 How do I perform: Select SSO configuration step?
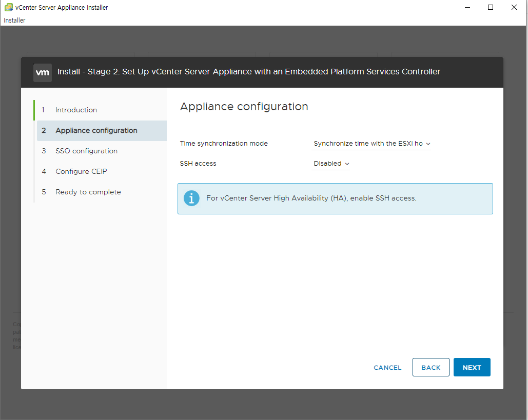point(102,151)
